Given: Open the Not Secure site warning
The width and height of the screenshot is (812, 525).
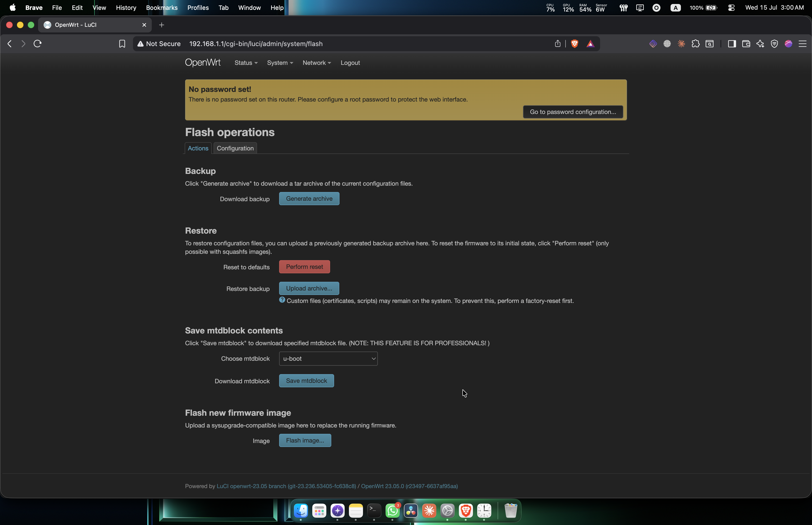Looking at the screenshot, I should pyautogui.click(x=159, y=44).
